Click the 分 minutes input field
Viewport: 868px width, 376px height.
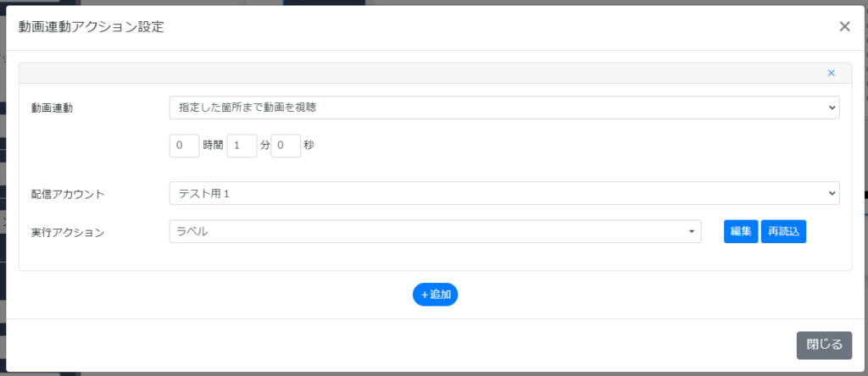(242, 146)
